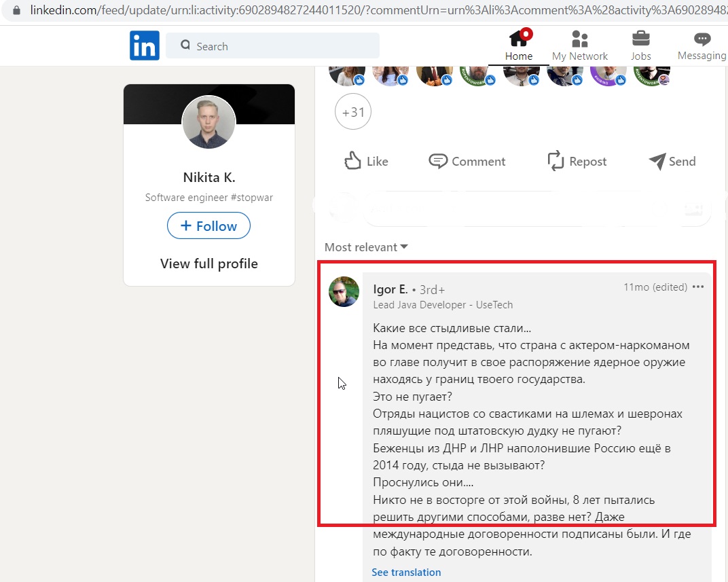Click the lock icon in the address bar

click(16, 10)
